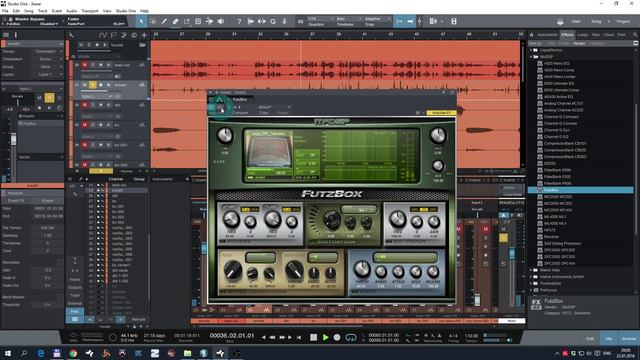
Task: Switch to the Loops browser tab
Action: click(582, 35)
